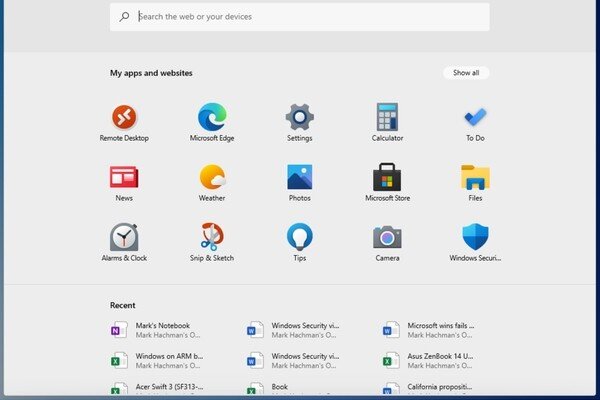Launch Microsoft Edge
Viewport: 600px width, 400px height.
pos(212,123)
